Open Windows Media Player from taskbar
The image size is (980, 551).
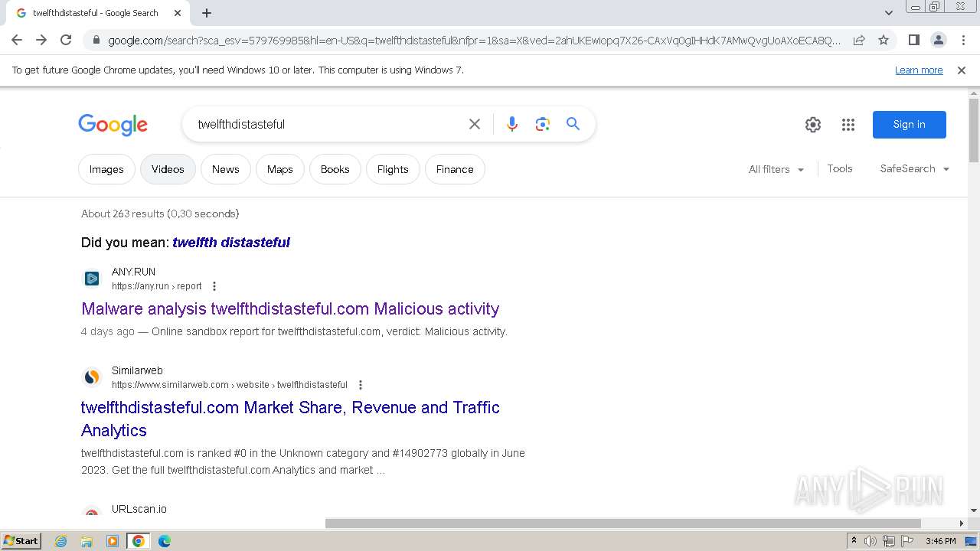pyautogui.click(x=113, y=541)
